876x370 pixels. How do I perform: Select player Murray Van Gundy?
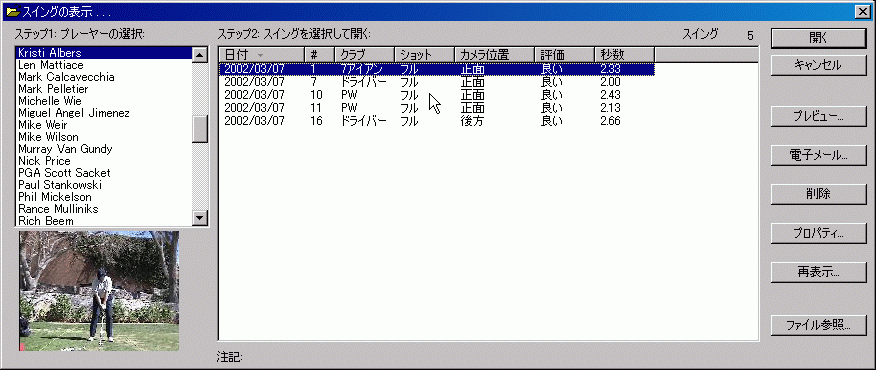click(x=103, y=149)
